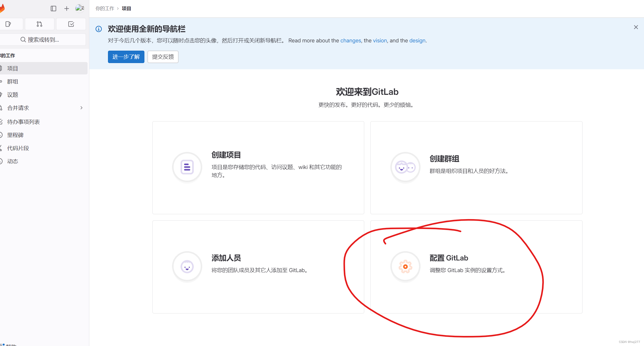Dismiss the new navigation banner
The height and width of the screenshot is (346, 644).
coord(636,27)
